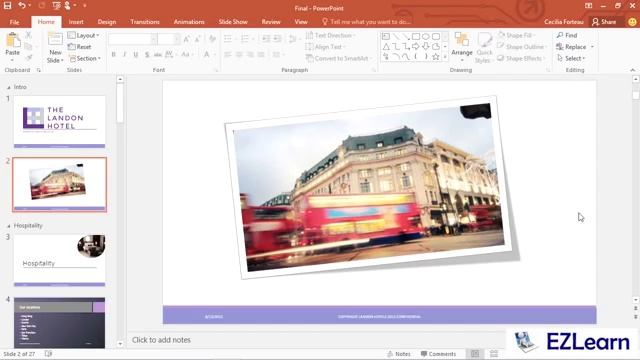Open the Replace dropdown arrow
Image resolution: width=640 pixels, height=360 pixels.
coord(592,47)
